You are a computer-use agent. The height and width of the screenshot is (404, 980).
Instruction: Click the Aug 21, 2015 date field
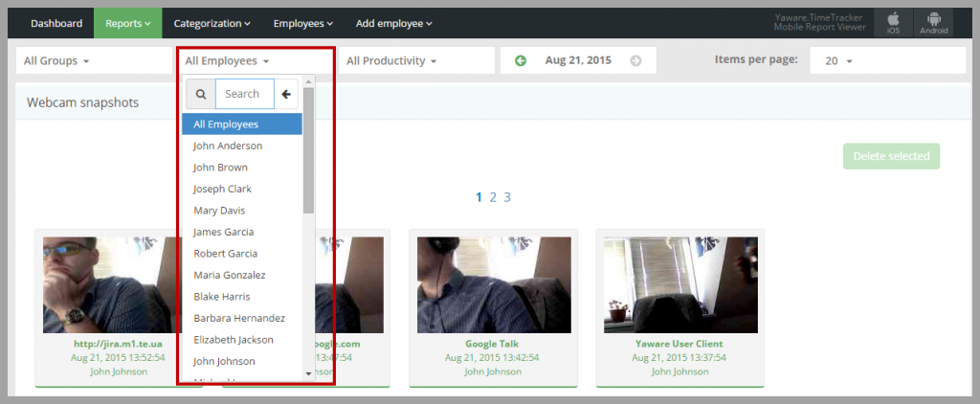[578, 60]
